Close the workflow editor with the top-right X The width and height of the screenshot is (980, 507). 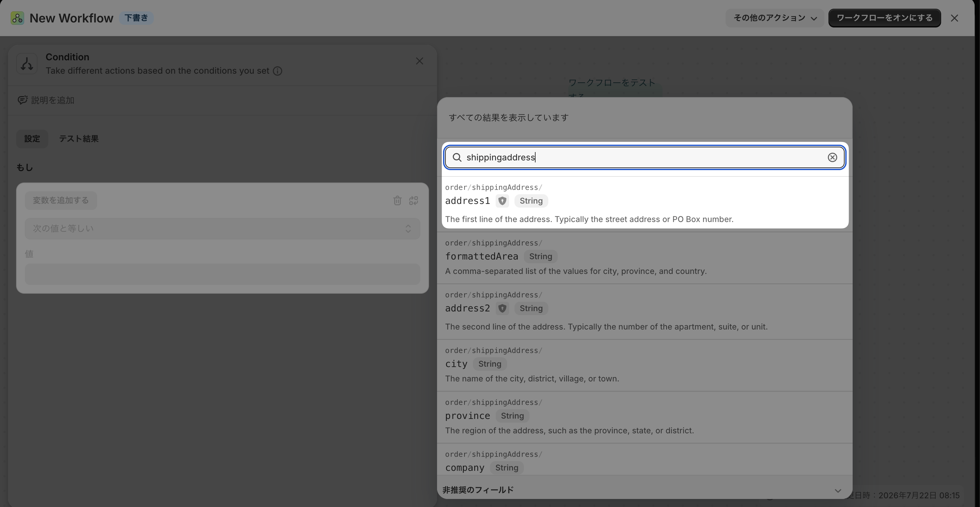(x=954, y=18)
